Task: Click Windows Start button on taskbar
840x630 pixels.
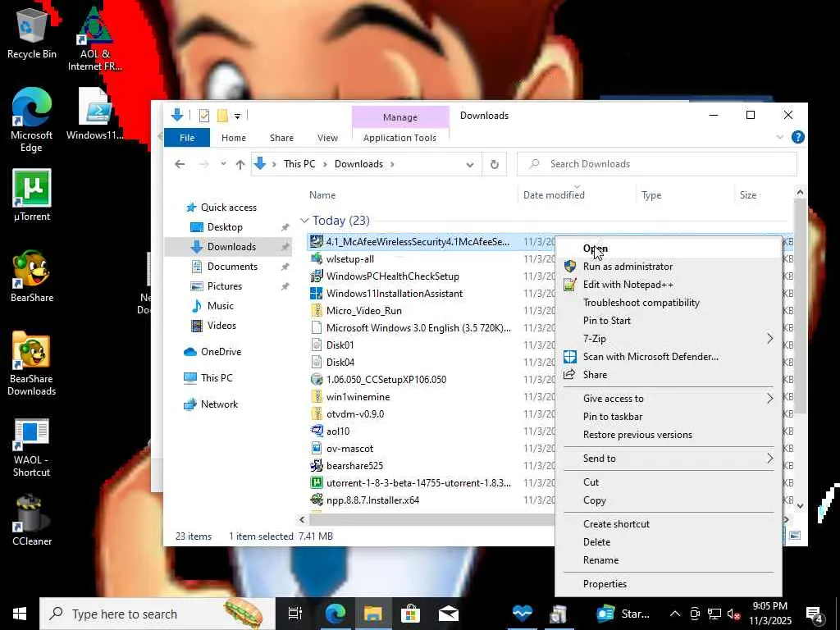Action: point(20,614)
